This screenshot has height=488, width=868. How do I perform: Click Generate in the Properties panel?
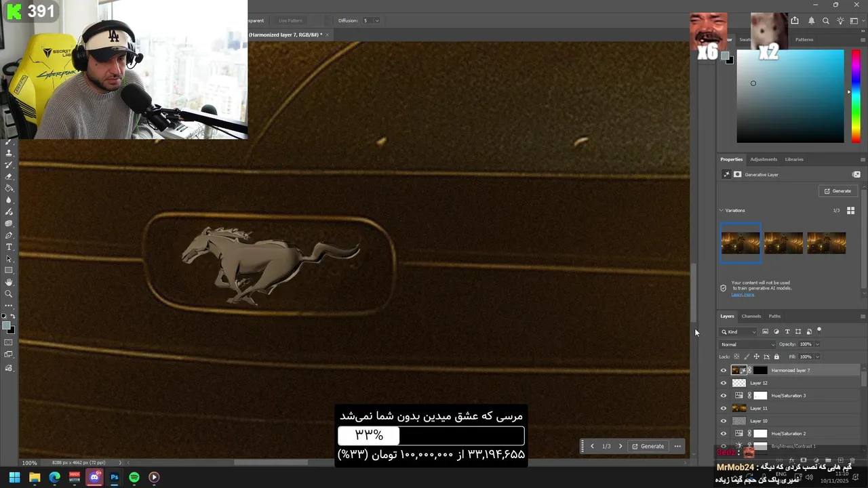(837, 191)
